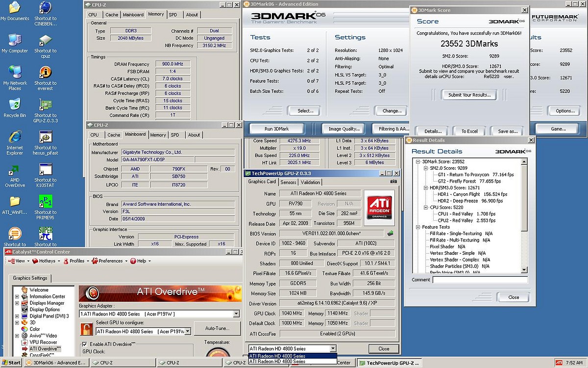The height and width of the screenshot is (368, 588).
Task: Expand the Information Center tree node
Action: 17,296
